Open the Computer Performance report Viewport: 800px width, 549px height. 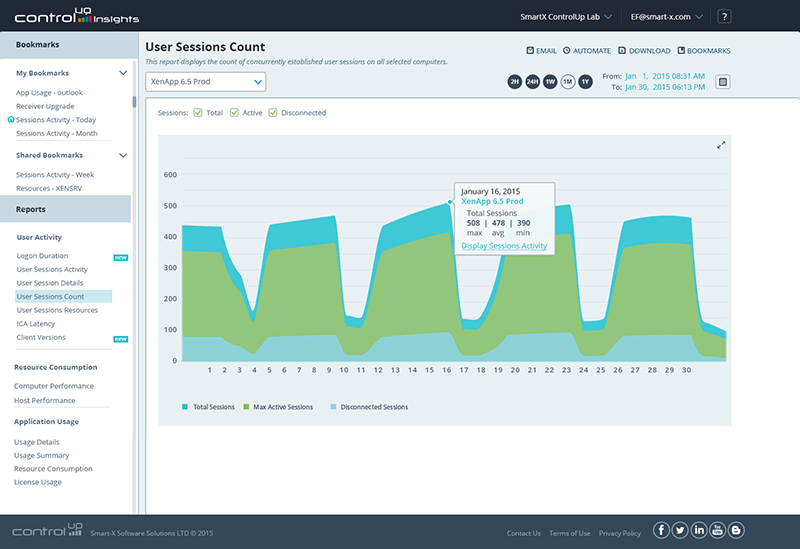click(x=54, y=386)
